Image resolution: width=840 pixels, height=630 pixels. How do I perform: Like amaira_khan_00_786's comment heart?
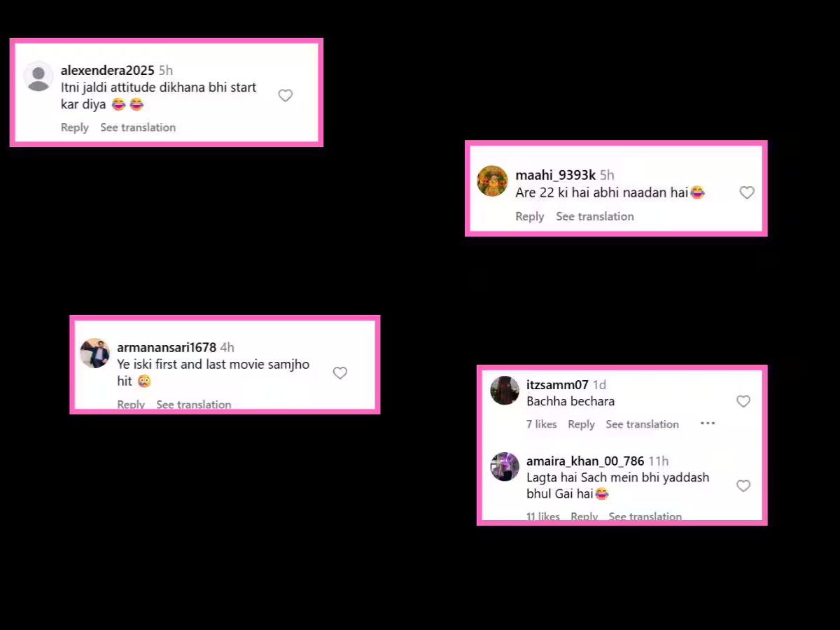(x=743, y=486)
